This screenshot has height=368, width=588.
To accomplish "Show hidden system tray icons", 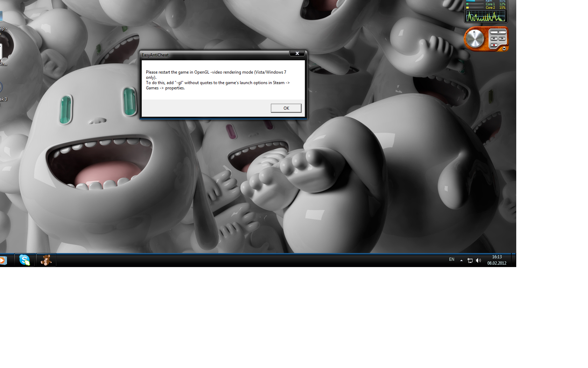I will (461, 260).
